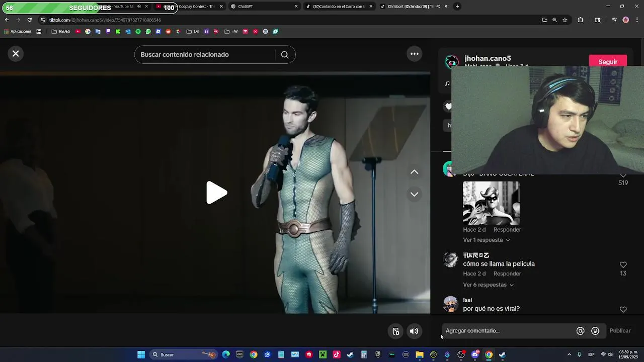Open the Spotify bookmark icon
644x362 pixels.
click(138, 31)
